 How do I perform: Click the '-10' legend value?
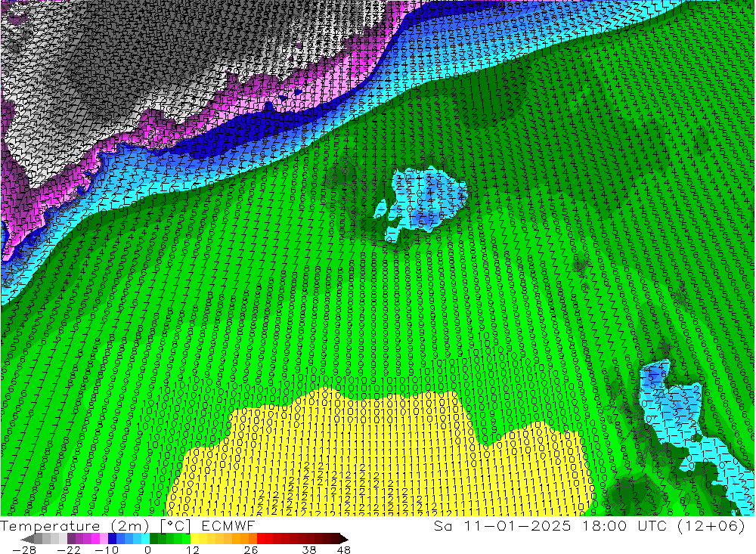coord(107,549)
